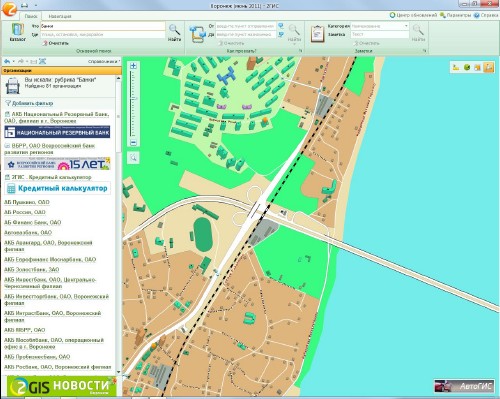The width and height of the screenshot is (500, 399).
Task: Click the panel print icon beside forward arrow
Action: click(34, 61)
